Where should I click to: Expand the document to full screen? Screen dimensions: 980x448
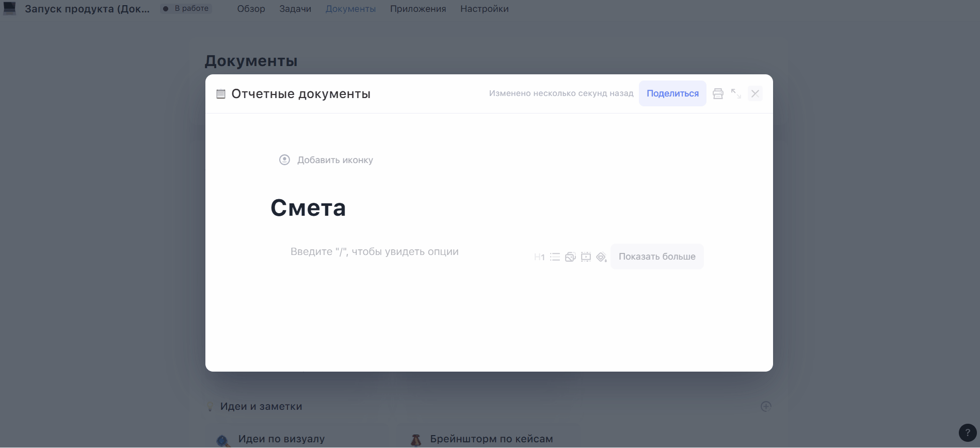point(736,94)
